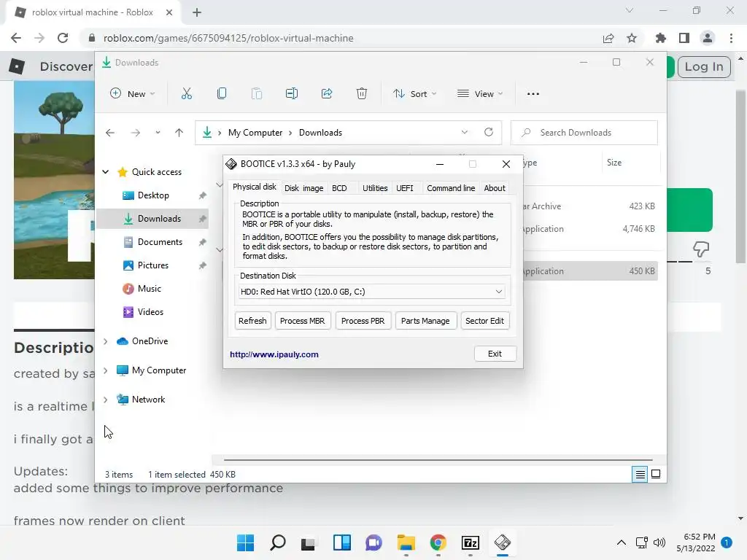Expand the Network tree node

[x=106, y=400]
